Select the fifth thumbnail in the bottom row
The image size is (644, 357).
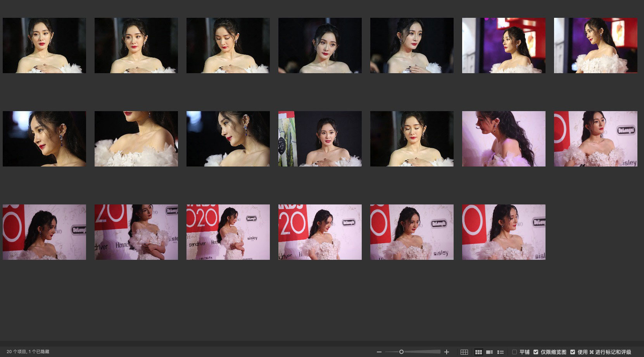(412, 232)
